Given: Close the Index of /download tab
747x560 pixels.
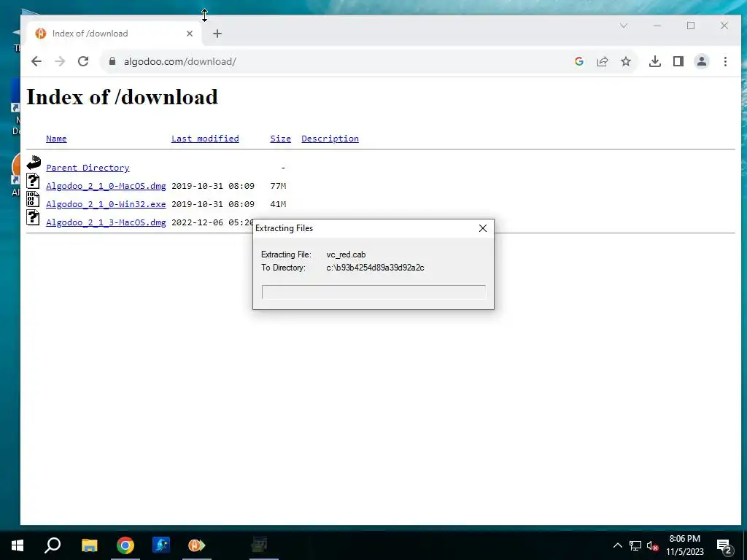Looking at the screenshot, I should 190,34.
